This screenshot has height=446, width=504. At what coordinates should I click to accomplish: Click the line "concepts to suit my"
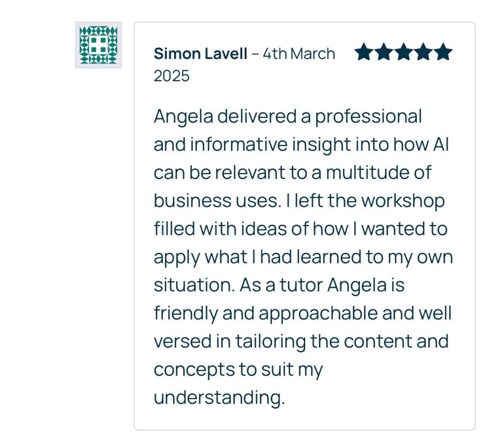point(238,369)
